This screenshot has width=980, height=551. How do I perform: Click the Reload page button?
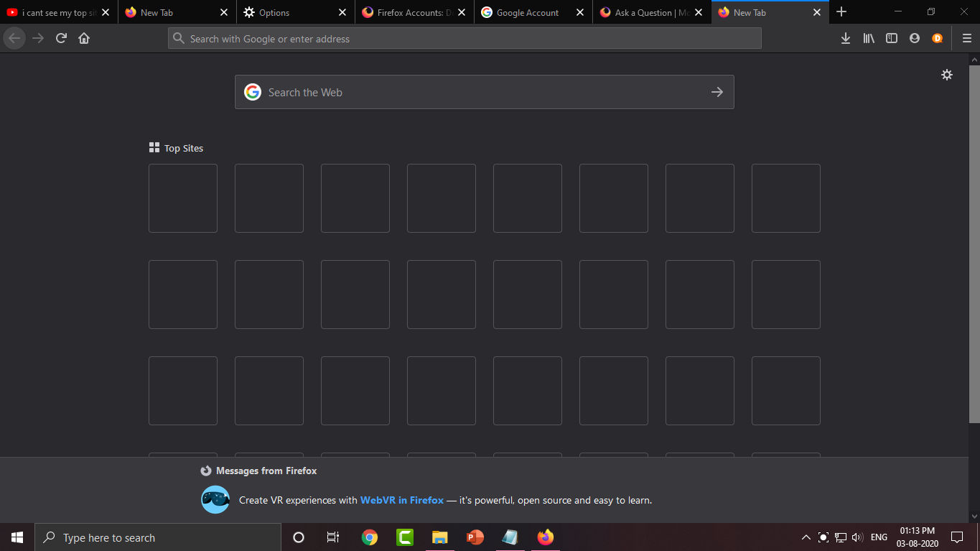click(61, 39)
